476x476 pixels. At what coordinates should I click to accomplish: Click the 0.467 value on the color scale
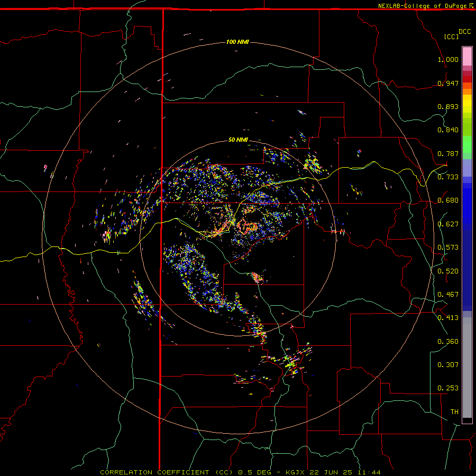[448, 295]
